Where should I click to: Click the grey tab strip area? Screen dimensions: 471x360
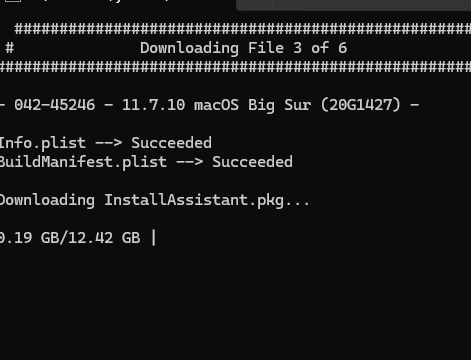(x=353, y=5)
